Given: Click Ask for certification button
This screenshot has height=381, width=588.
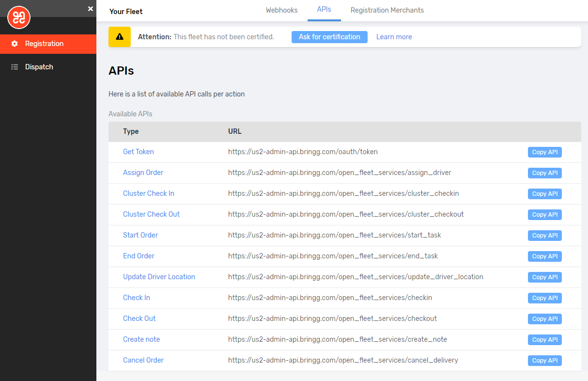Looking at the screenshot, I should pos(329,37).
